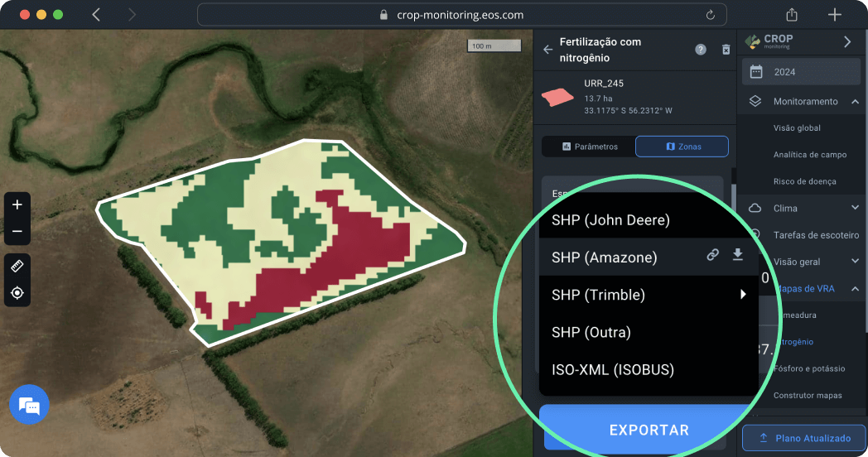
Task: Open the chat support bubble
Action: pyautogui.click(x=29, y=406)
